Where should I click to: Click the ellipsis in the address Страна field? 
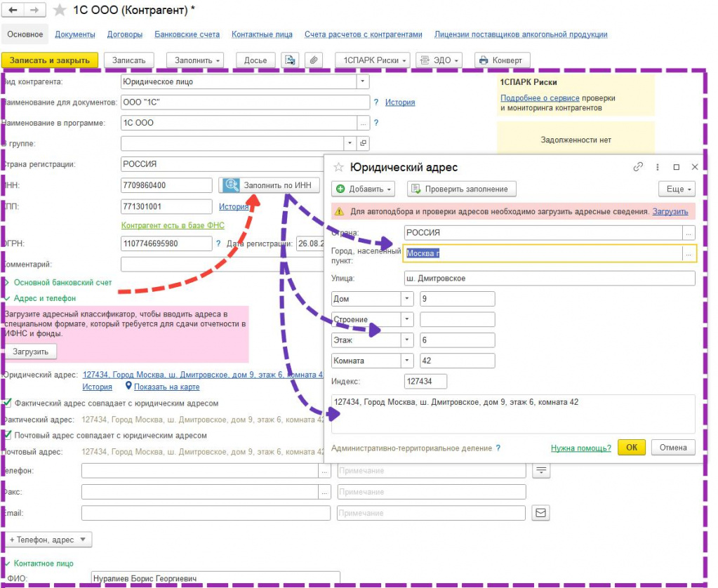[689, 233]
